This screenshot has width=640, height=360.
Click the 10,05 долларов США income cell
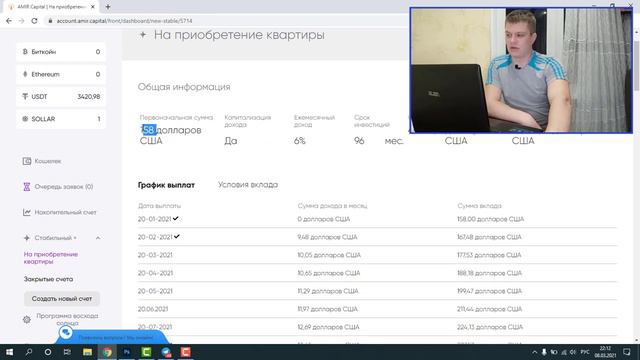329,255
